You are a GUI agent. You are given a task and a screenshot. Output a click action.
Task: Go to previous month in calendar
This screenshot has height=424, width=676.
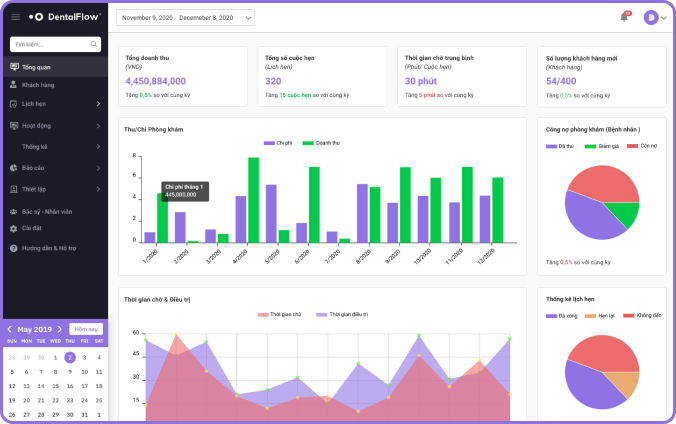tap(9, 329)
